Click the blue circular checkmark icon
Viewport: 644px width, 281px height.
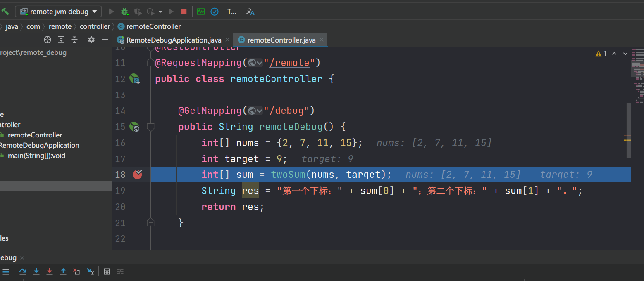pos(215,12)
